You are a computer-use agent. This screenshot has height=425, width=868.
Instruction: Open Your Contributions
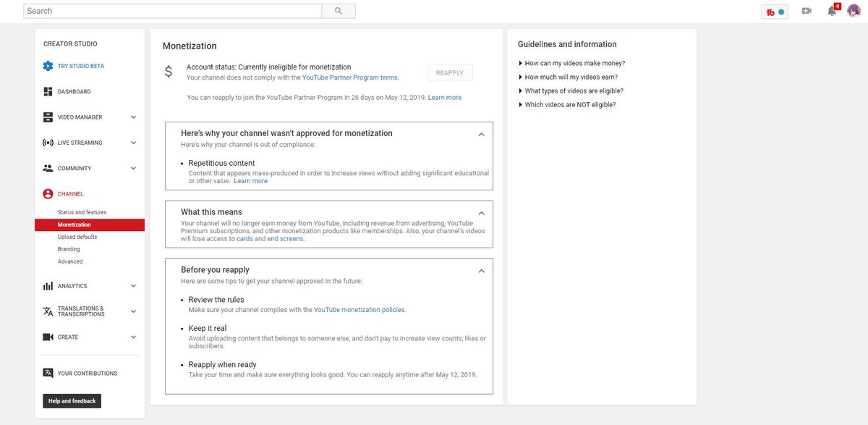point(87,374)
